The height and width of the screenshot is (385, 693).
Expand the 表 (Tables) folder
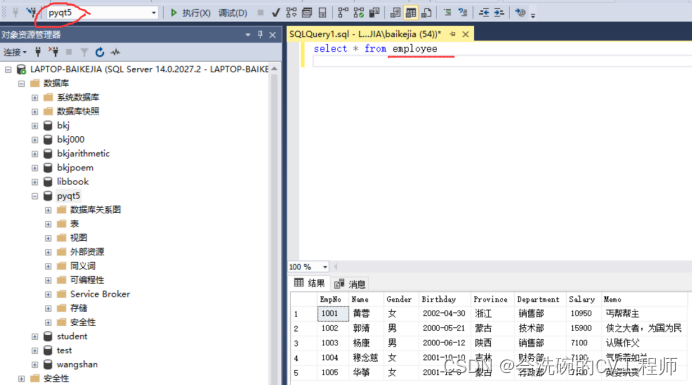(48, 225)
